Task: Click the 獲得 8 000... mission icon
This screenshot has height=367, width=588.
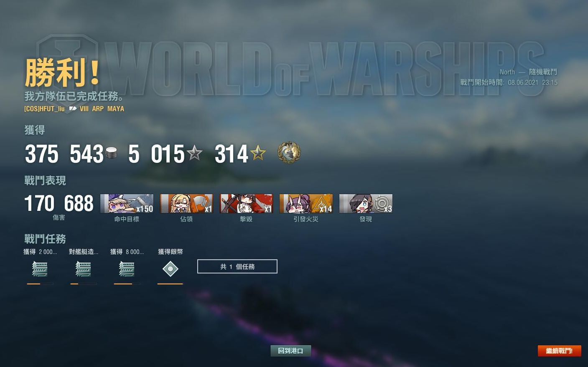Action: click(x=127, y=269)
